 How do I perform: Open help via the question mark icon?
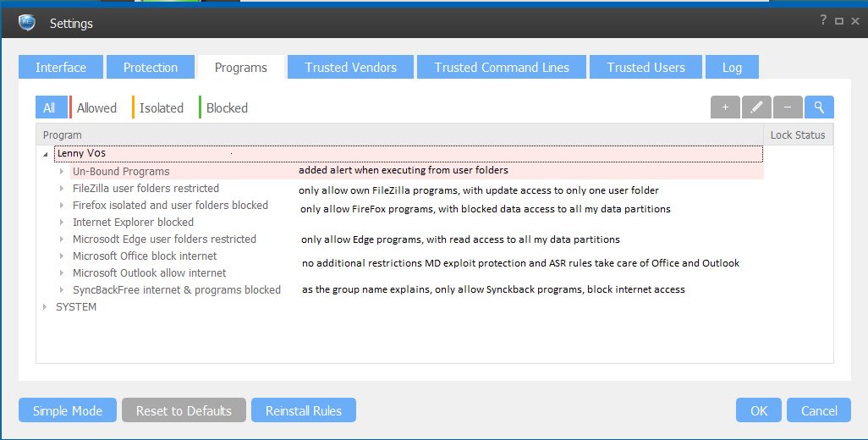(823, 20)
